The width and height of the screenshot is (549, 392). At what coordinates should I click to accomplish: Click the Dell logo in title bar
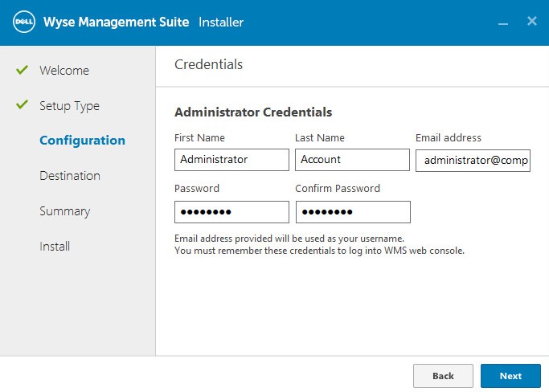pyautogui.click(x=23, y=22)
